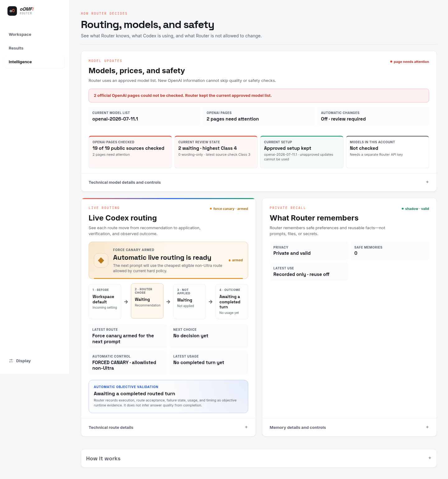The height and width of the screenshot is (479, 448).
Task: Click the arrow after Workspace default step
Action: click(126, 302)
